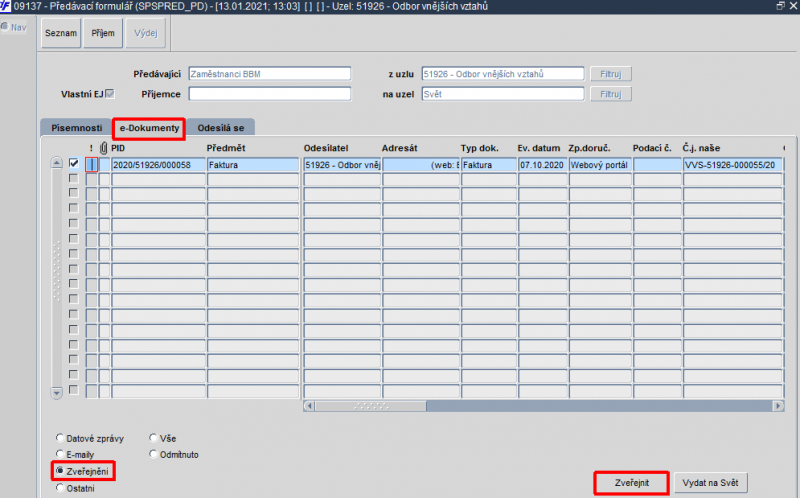Click the Odesílatel column header
Viewport: 800px width, 498px height.
(326, 148)
